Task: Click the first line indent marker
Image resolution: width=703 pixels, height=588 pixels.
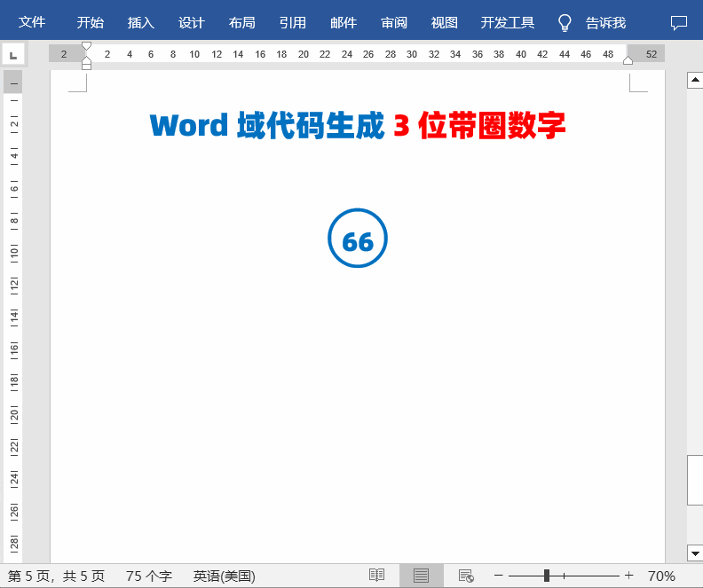Action: (x=86, y=46)
